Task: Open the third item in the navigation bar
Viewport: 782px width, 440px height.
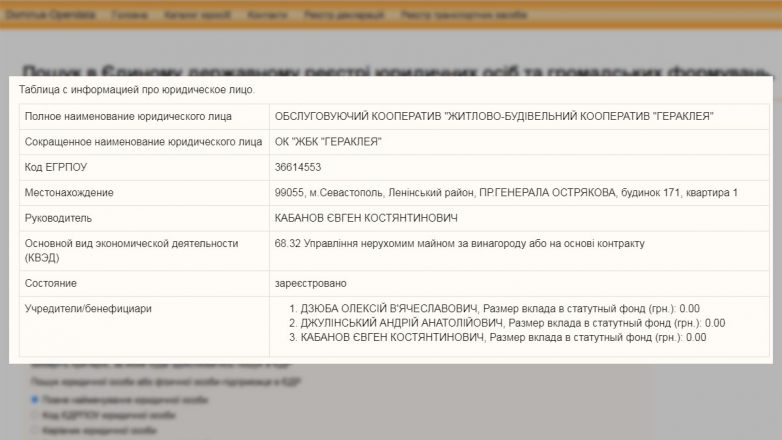Action: click(x=196, y=16)
